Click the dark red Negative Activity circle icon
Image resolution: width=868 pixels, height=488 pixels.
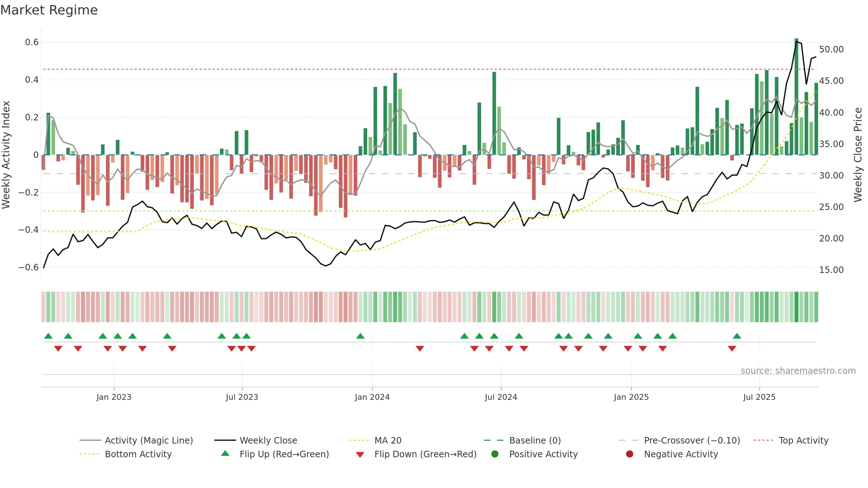(x=630, y=454)
